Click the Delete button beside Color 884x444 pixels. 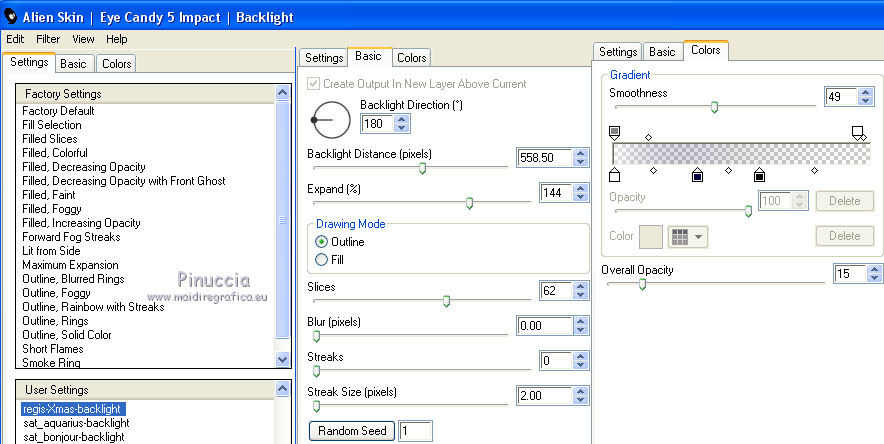coord(845,236)
